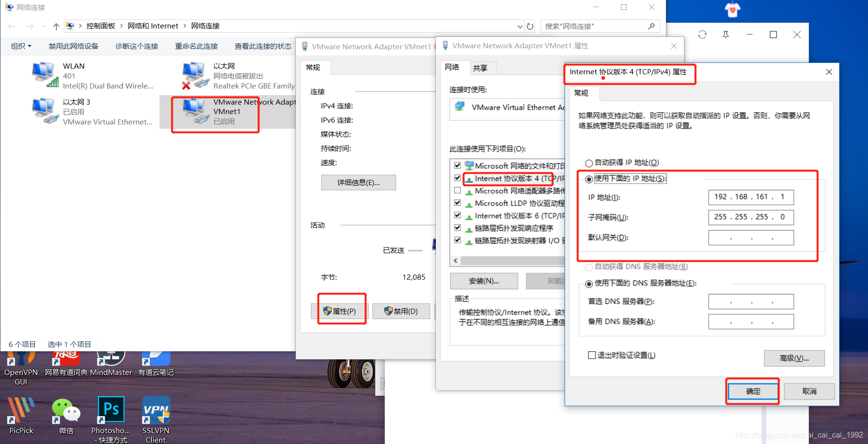Toggle Internet 协议版本 6 checkbox

(x=457, y=215)
